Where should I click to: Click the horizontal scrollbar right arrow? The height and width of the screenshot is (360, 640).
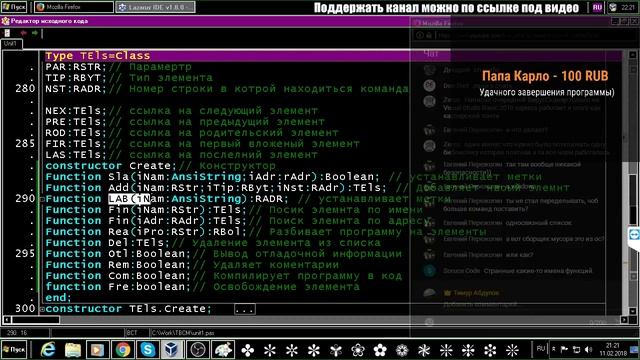(624, 320)
